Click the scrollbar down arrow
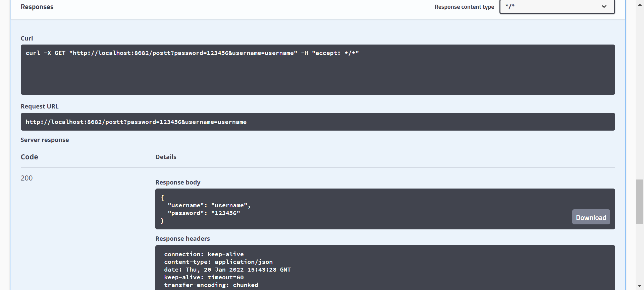Image resolution: width=644 pixels, height=290 pixels. click(x=640, y=286)
